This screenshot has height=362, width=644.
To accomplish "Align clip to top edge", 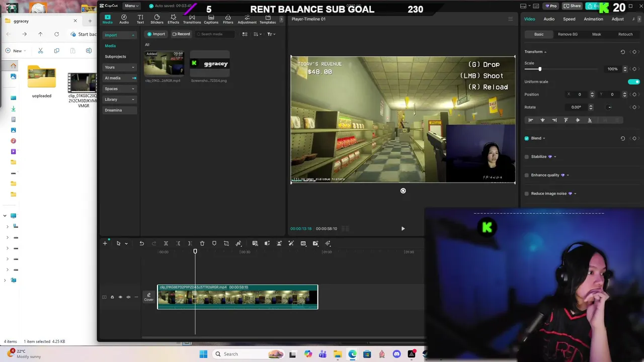I will [566, 120].
